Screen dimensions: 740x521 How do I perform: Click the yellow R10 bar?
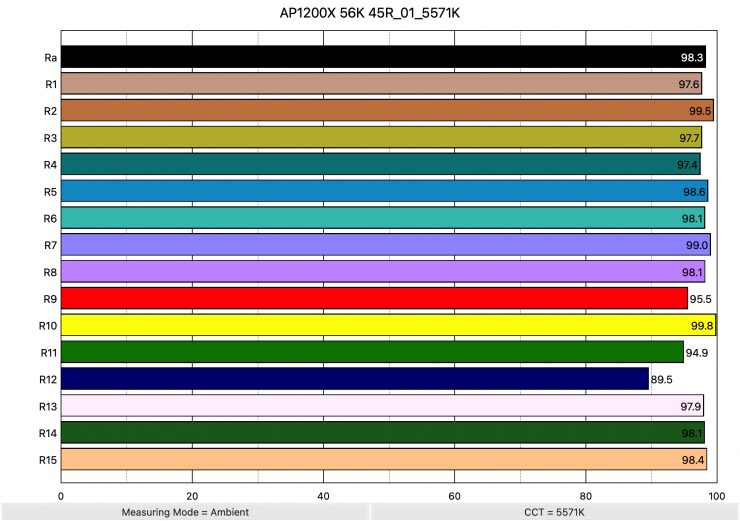point(388,325)
